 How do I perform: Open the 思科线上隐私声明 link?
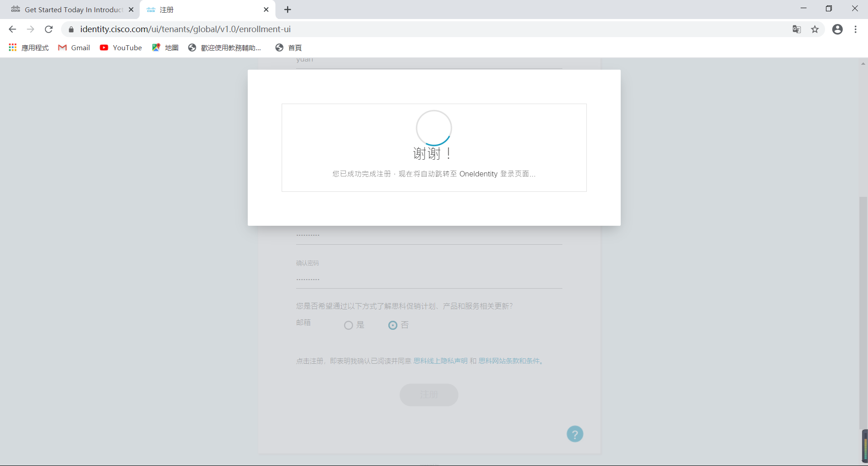[x=440, y=361]
